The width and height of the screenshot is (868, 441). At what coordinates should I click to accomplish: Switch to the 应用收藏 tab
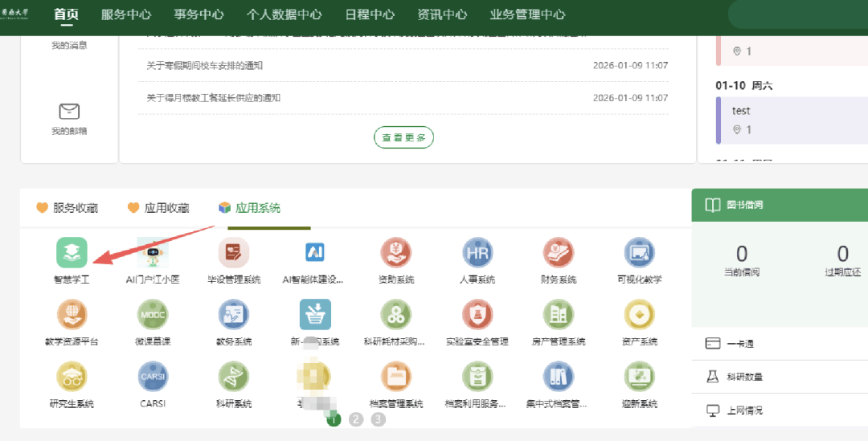pyautogui.click(x=158, y=208)
